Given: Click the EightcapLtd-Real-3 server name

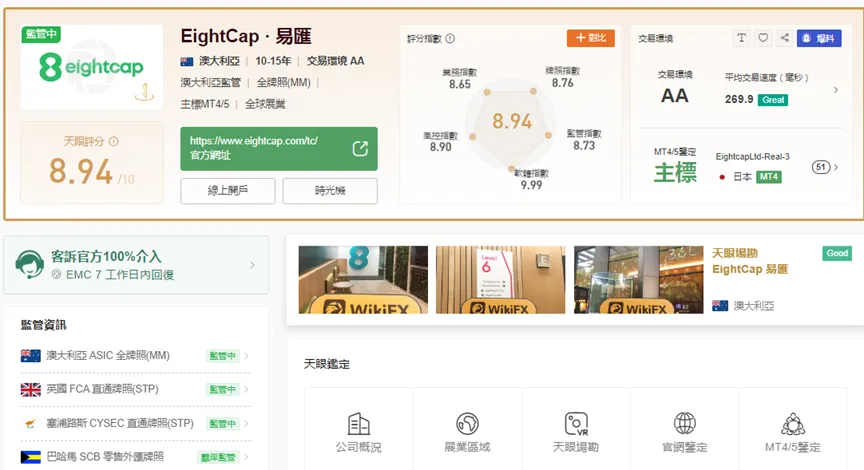Looking at the screenshot, I should pos(752,156).
